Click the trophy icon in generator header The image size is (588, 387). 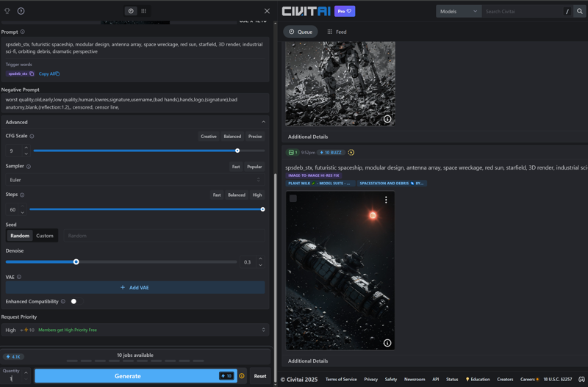coord(7,11)
